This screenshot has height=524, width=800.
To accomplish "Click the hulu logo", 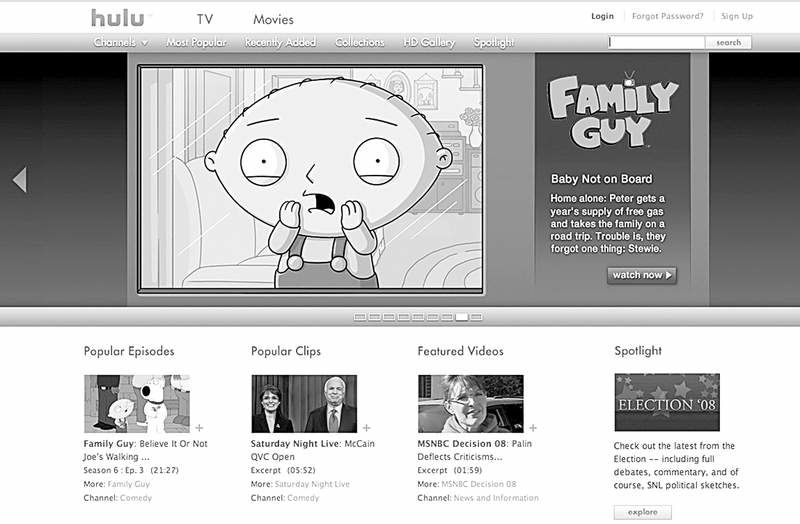I will [x=118, y=18].
